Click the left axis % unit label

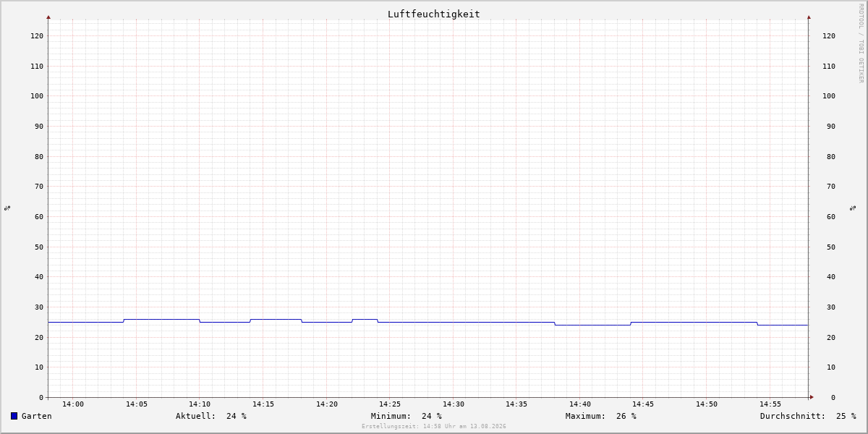(7, 208)
